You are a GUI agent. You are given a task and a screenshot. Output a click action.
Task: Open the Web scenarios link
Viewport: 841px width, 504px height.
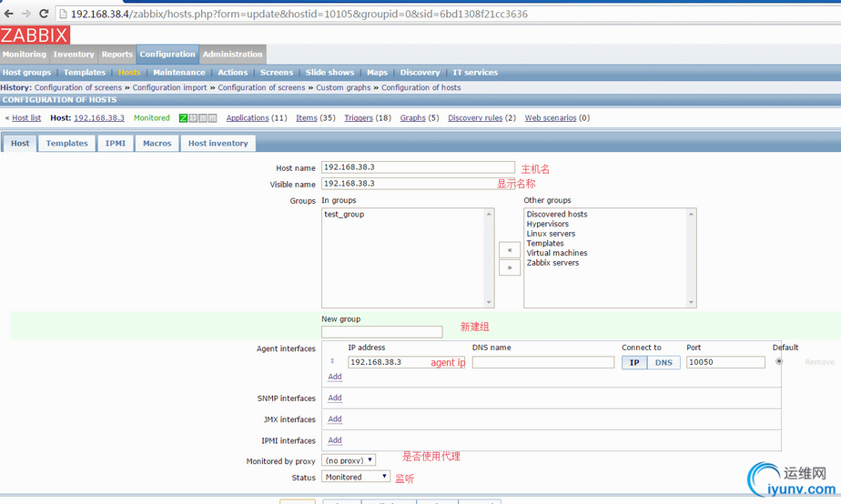[551, 118]
